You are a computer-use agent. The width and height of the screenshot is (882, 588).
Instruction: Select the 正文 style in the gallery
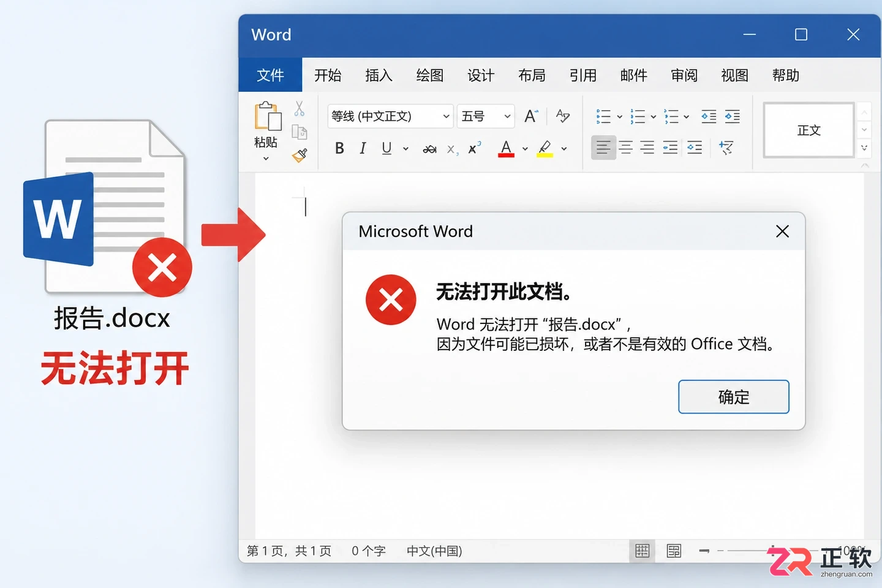tap(809, 130)
